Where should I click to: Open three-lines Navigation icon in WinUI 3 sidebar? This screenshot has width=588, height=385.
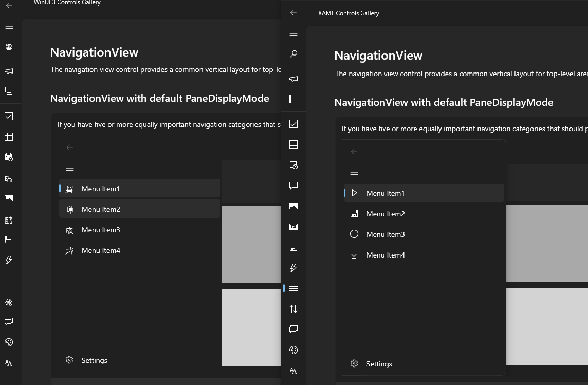click(x=9, y=281)
